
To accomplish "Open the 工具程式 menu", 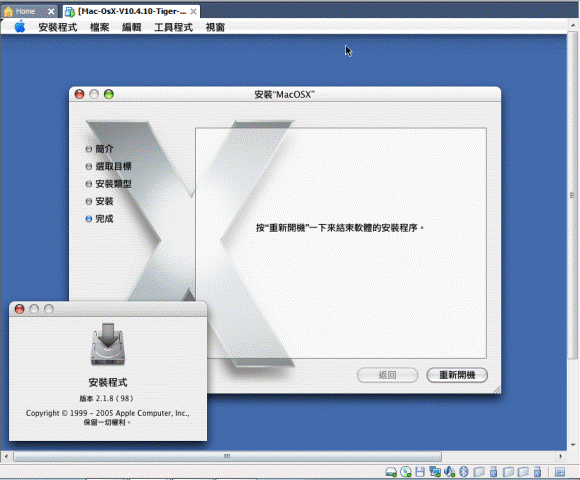I will (x=173, y=27).
